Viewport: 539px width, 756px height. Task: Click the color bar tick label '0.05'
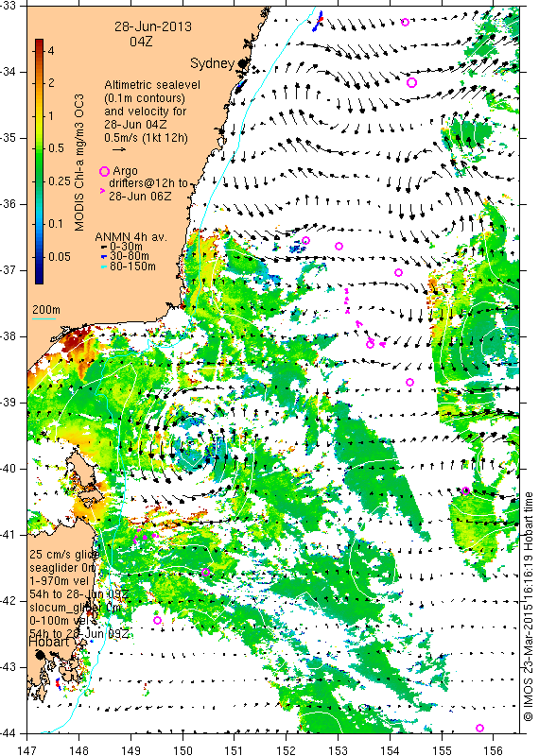60,256
